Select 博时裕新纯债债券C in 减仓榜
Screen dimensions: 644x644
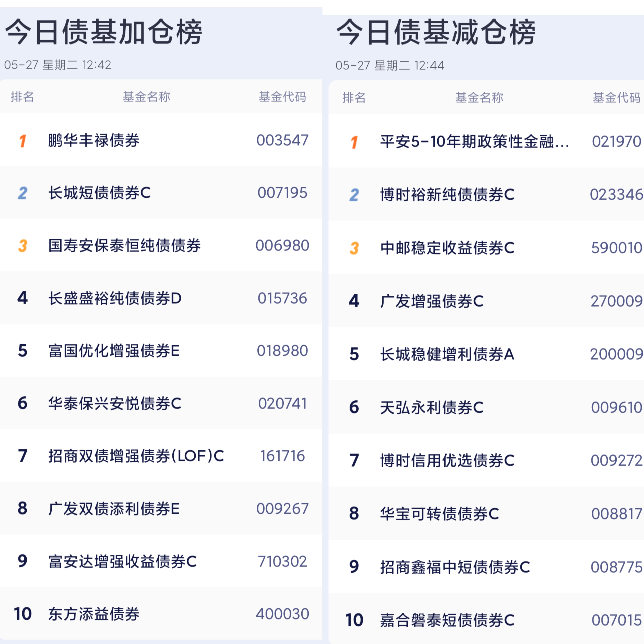coord(447,195)
